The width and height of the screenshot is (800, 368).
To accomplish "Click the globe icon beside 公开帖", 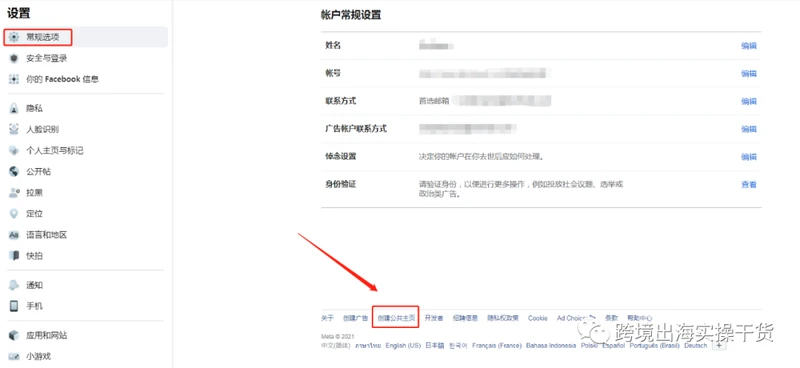I will [x=14, y=171].
